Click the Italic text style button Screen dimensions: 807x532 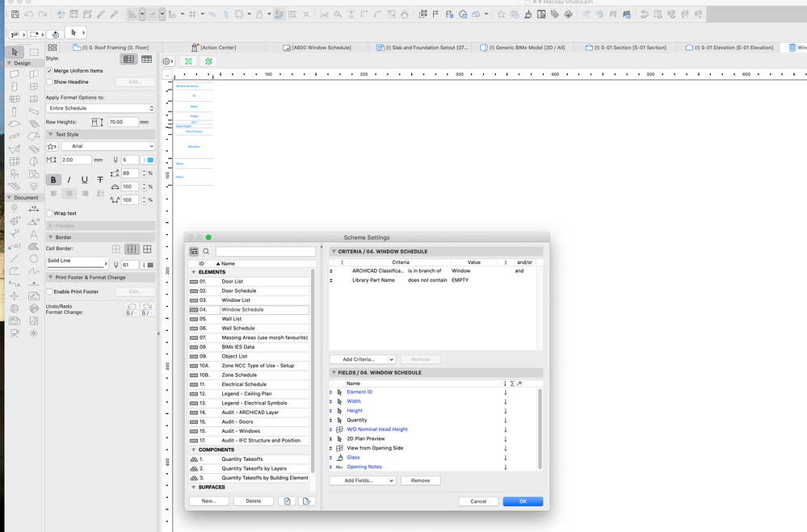click(x=69, y=180)
